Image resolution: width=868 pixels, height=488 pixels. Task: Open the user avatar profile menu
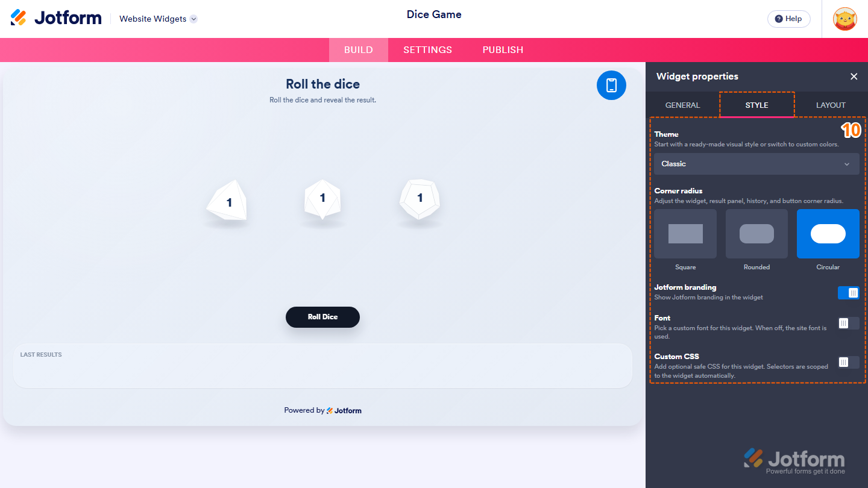tap(845, 19)
